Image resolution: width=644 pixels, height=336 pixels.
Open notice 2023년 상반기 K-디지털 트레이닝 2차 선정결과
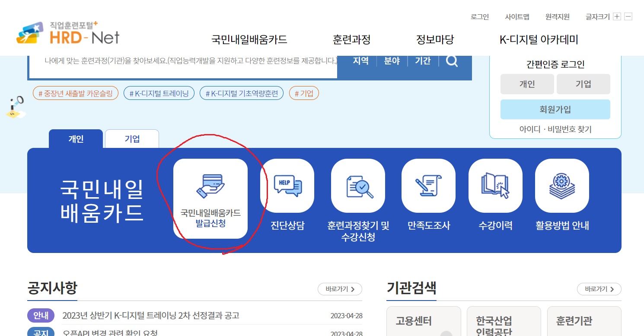coord(151,315)
